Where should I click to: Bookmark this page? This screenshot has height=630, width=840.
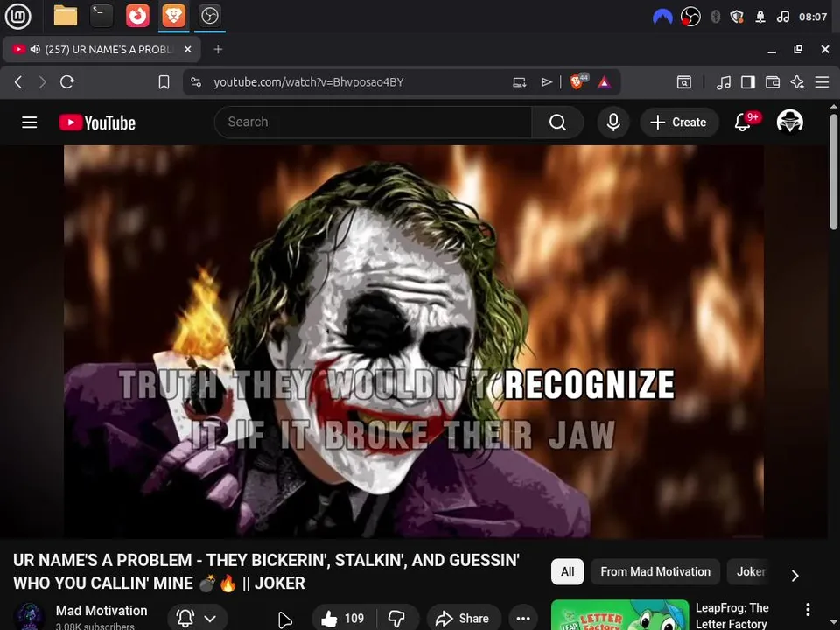[x=164, y=82]
